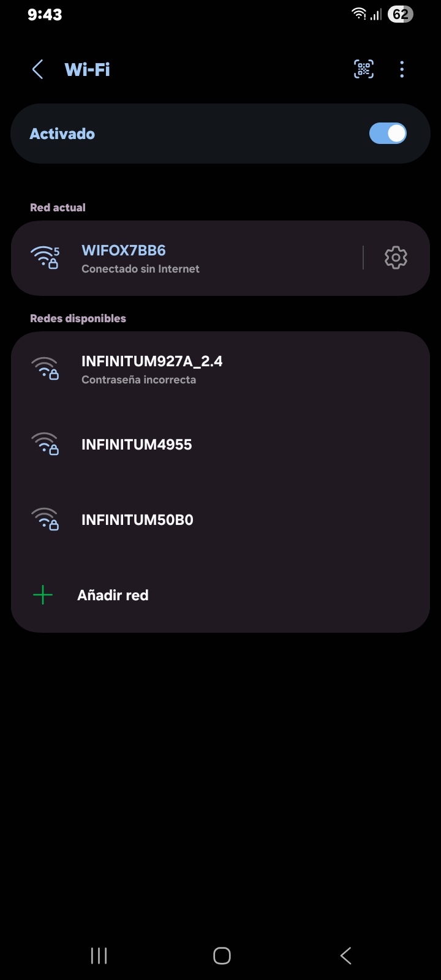
Task: Select the INFINITUM4955 network
Action: tap(221, 445)
